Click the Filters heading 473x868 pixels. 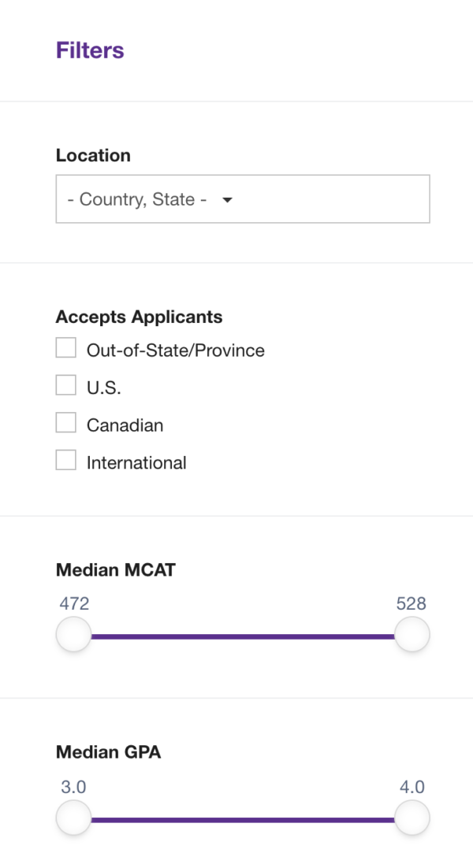[90, 50]
